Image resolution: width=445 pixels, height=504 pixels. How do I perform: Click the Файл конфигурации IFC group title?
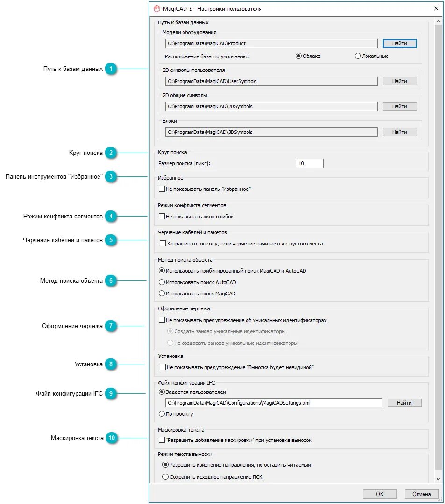click(186, 383)
